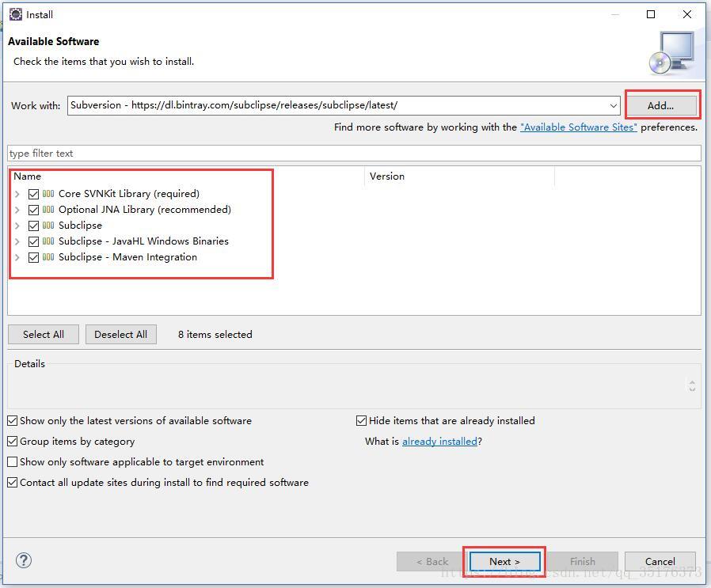Uncheck Hide items that are already installed
This screenshot has height=588, width=711.
pos(361,421)
